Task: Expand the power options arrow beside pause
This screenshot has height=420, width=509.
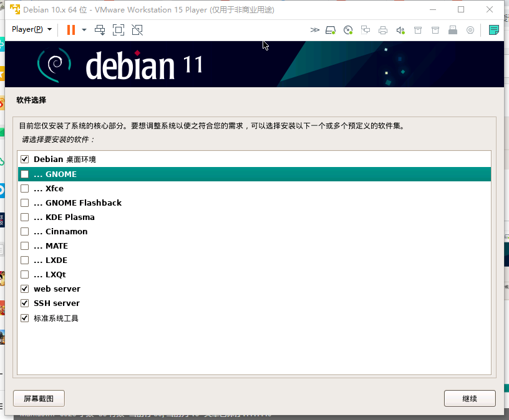Action: (x=84, y=30)
